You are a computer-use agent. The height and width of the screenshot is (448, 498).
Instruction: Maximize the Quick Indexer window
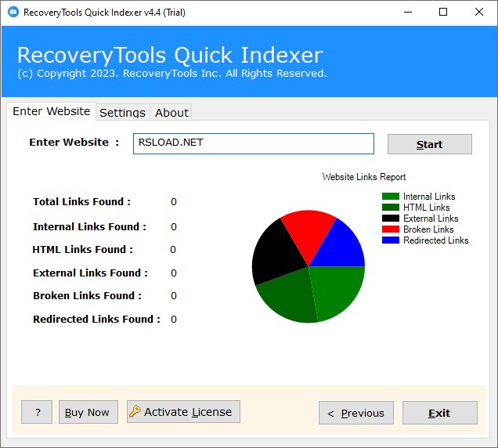443,12
